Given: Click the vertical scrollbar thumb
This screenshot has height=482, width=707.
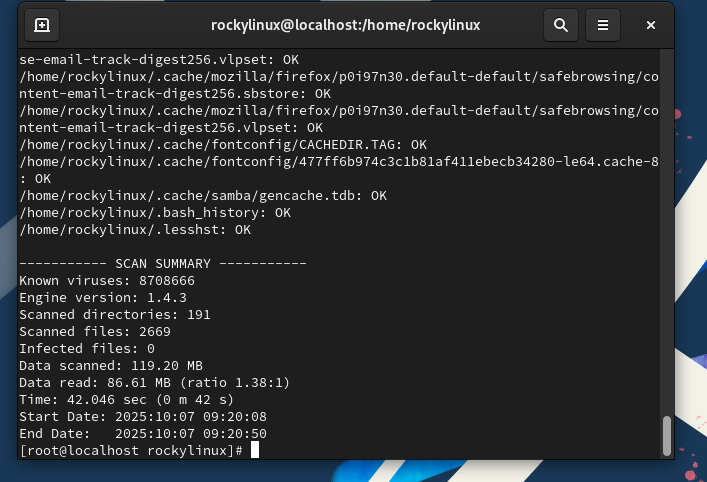Looking at the screenshot, I should [667, 435].
